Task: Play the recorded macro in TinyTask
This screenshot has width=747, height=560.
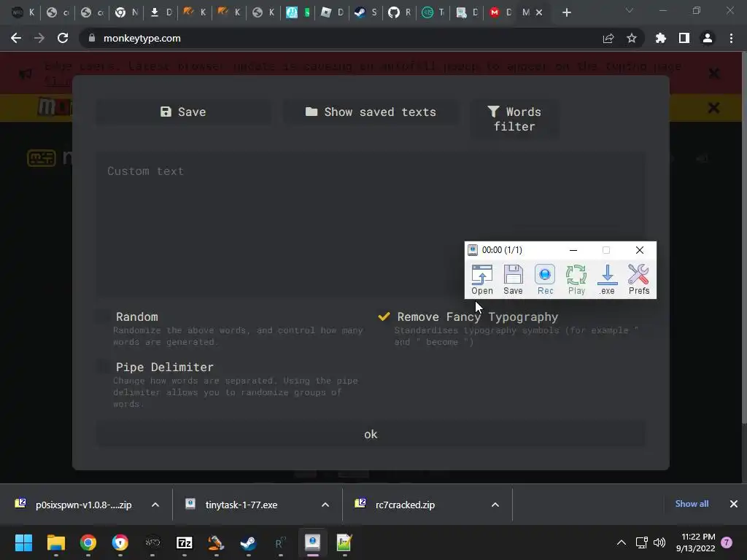Action: tap(576, 279)
